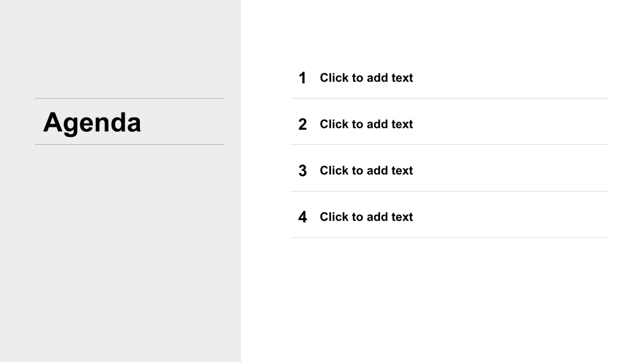Viewport: 644px width, 362px height.
Task: Click the fourth agenda item text placeholder
Action: 366,217
